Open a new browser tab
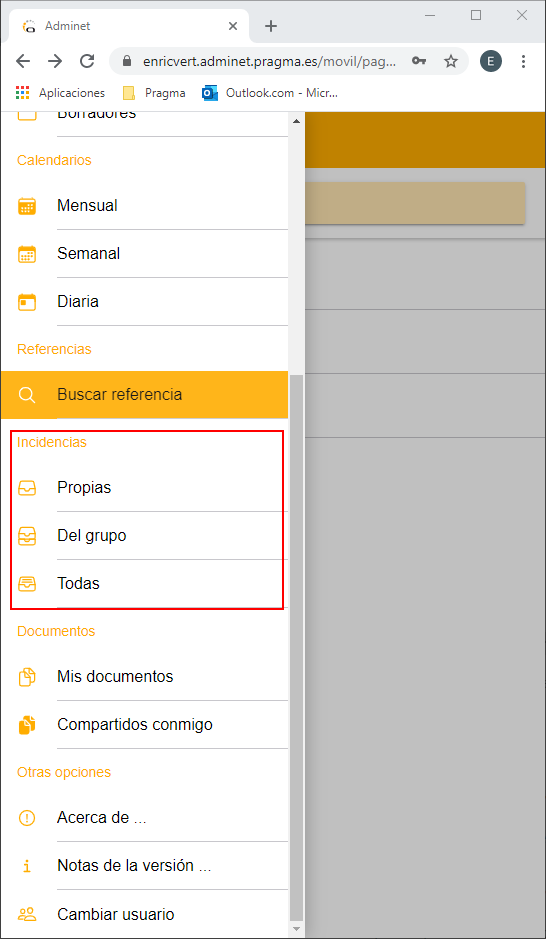The image size is (546, 939). [271, 26]
